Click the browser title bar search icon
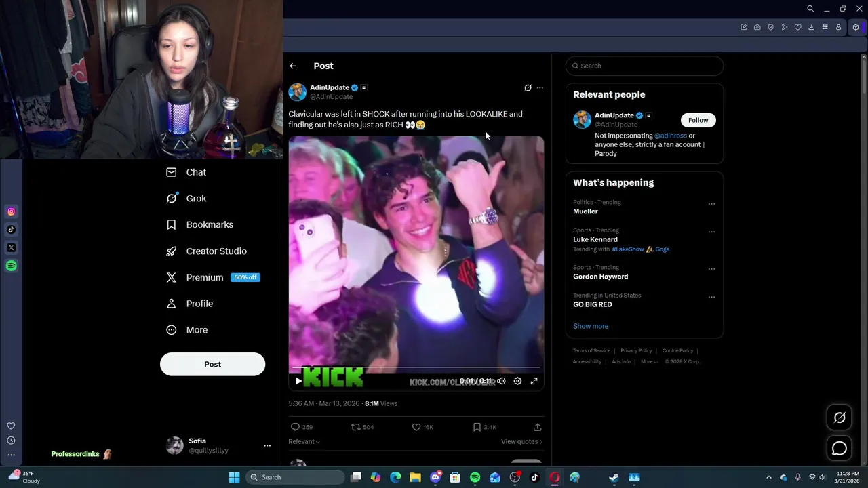The image size is (868, 488). coord(810,9)
